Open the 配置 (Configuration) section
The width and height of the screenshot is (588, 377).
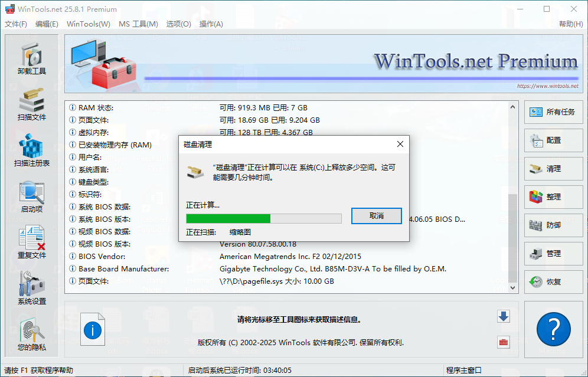[553, 140]
